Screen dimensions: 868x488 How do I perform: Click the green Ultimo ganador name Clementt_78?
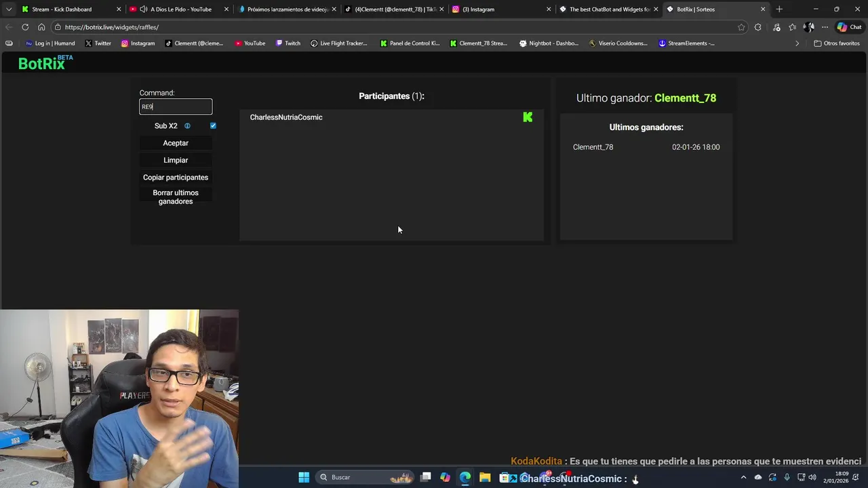[x=685, y=98]
